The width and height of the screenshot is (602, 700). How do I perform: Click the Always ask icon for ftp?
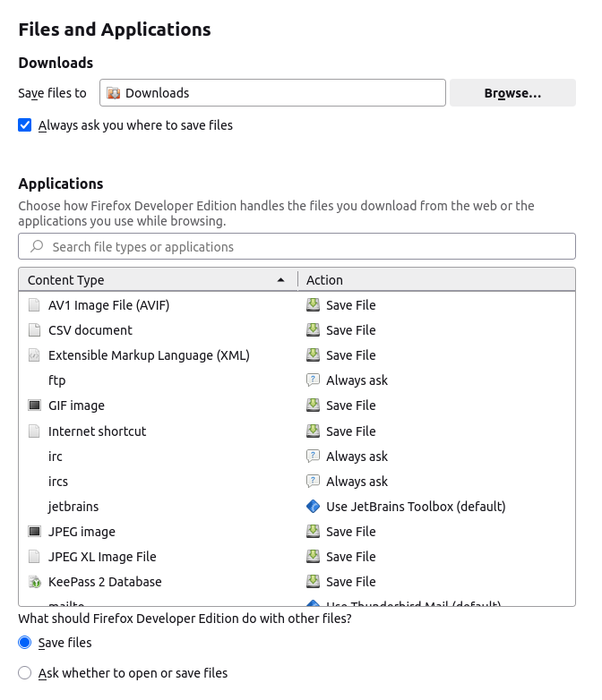(314, 380)
